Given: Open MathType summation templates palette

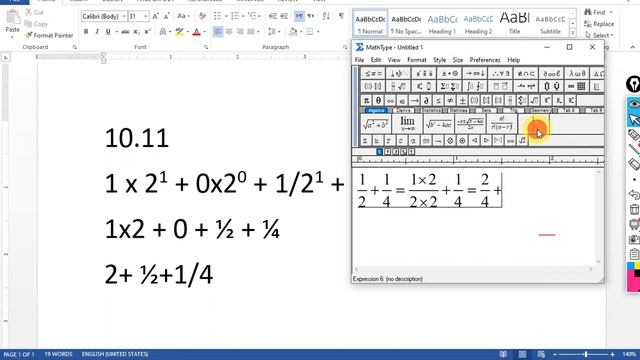Looking at the screenshot, I should click(449, 86).
